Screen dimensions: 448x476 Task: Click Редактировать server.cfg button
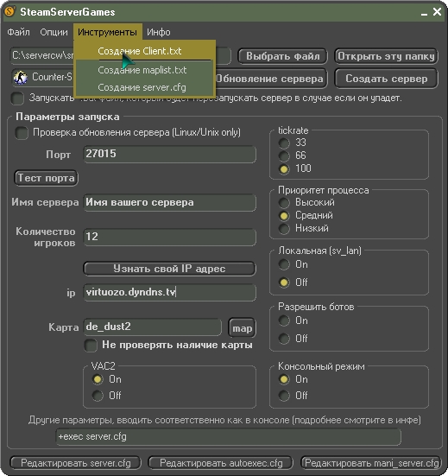[75, 463]
